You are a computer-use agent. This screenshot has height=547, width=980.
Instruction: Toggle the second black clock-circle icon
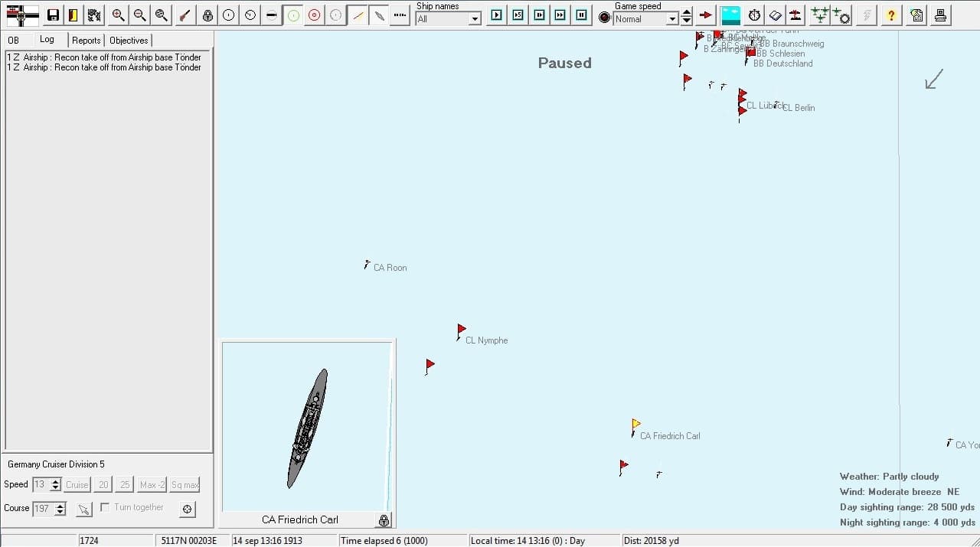(250, 15)
